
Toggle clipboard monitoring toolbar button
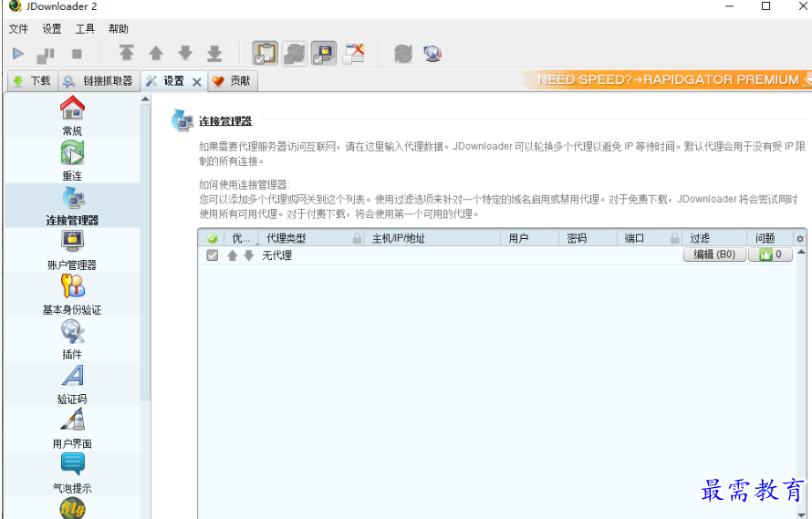point(265,53)
